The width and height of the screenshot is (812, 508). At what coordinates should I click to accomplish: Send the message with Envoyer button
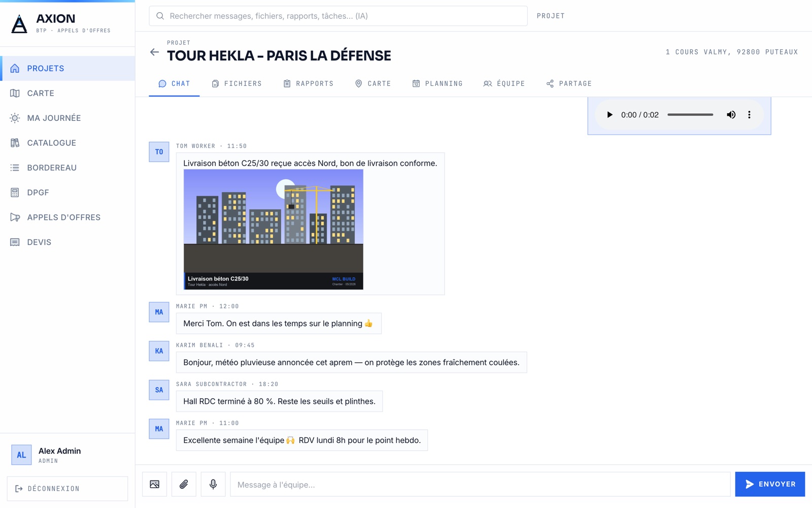(770, 484)
